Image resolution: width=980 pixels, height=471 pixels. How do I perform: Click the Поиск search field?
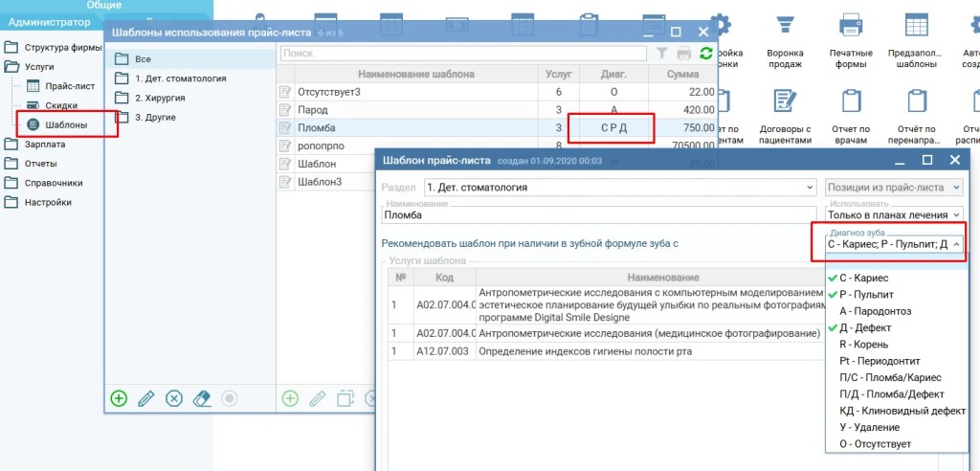[465, 55]
